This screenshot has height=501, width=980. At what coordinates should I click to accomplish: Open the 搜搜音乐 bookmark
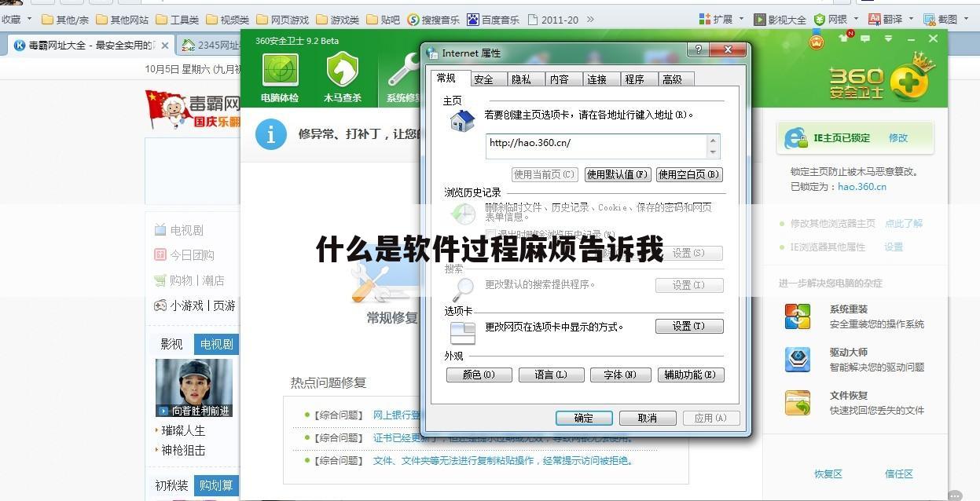tap(433, 20)
